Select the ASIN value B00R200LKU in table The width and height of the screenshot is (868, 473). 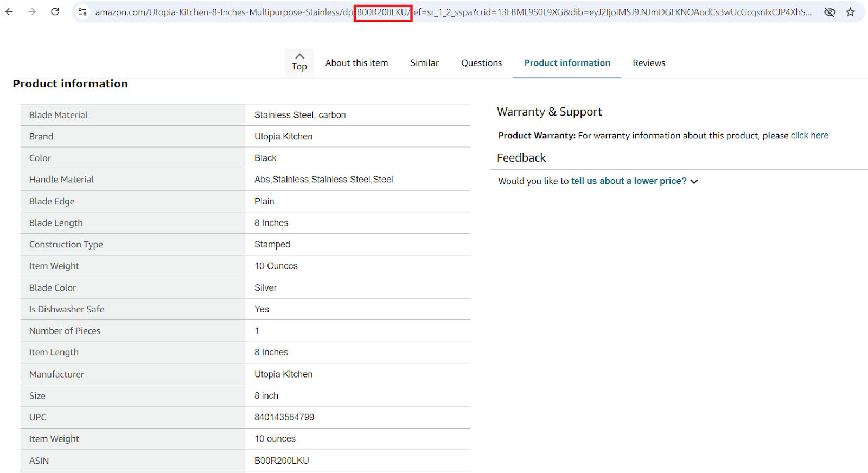point(282,461)
